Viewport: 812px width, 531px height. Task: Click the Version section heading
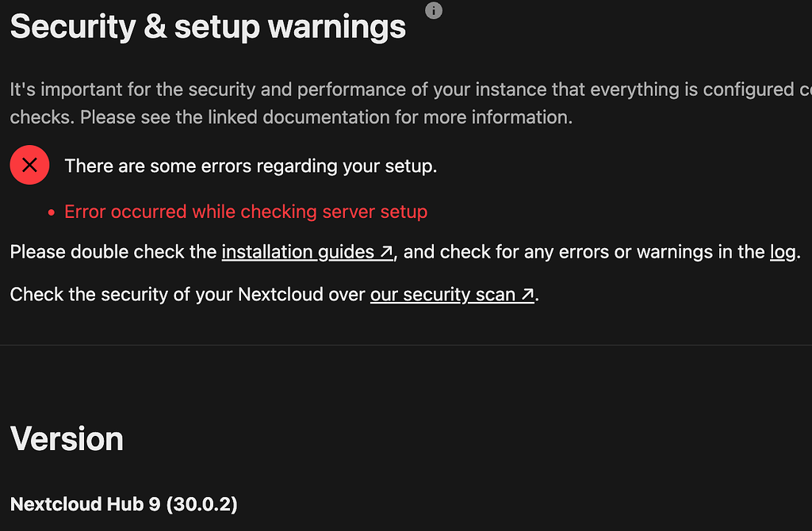[67, 439]
